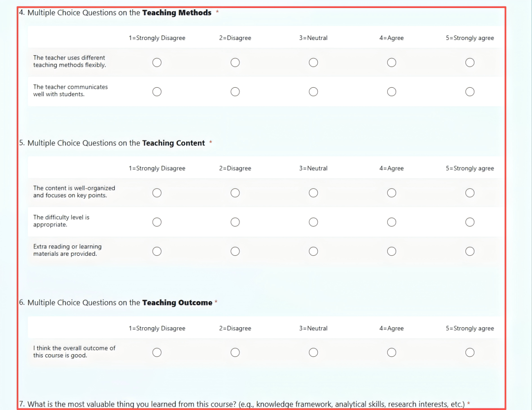Select Disagree for overall course outcome
Image resolution: width=532 pixels, height=410 pixels.
coord(235,352)
